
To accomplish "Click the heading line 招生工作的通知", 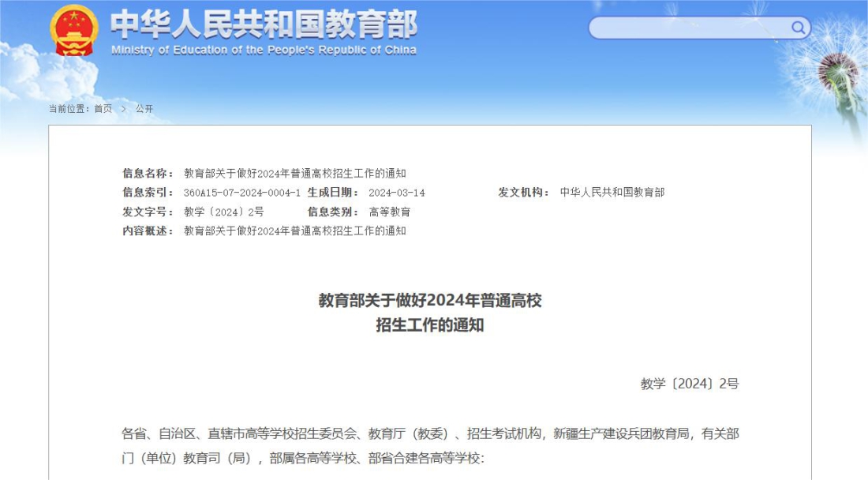I will coord(430,325).
